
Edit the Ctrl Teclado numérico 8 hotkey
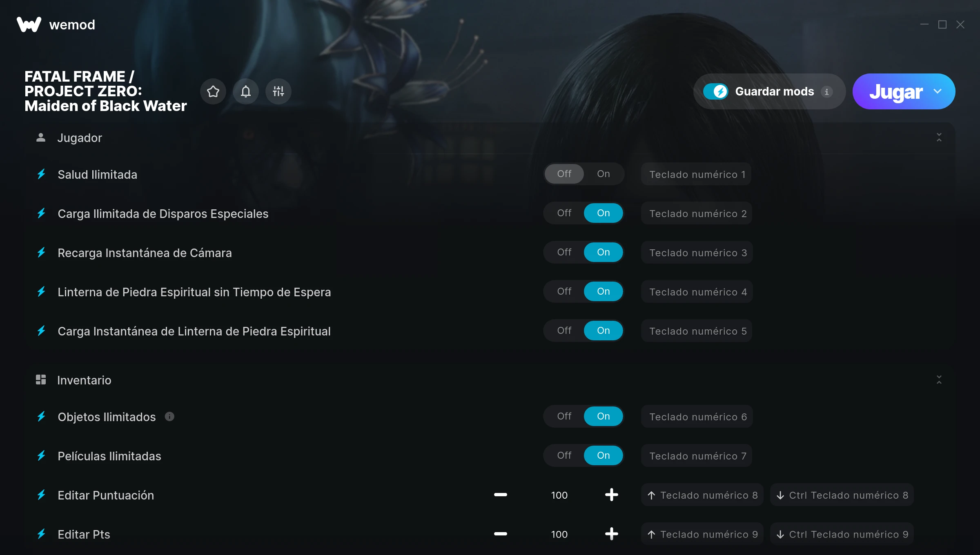pyautogui.click(x=842, y=495)
